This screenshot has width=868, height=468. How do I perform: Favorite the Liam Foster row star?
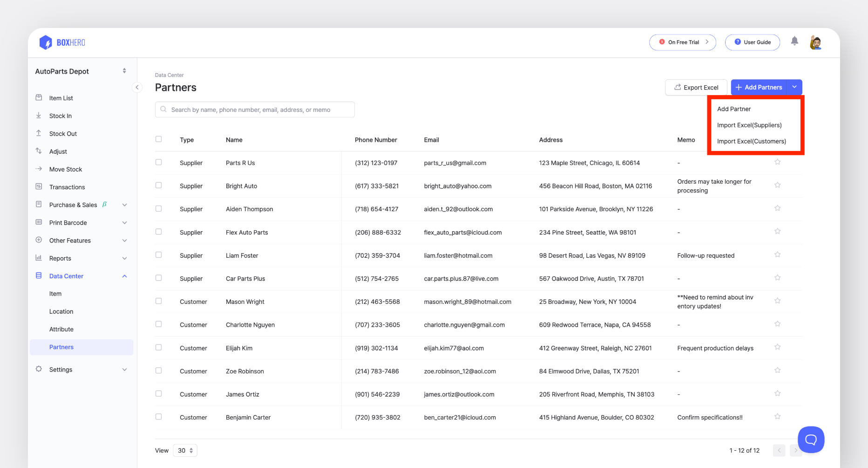coord(777,255)
